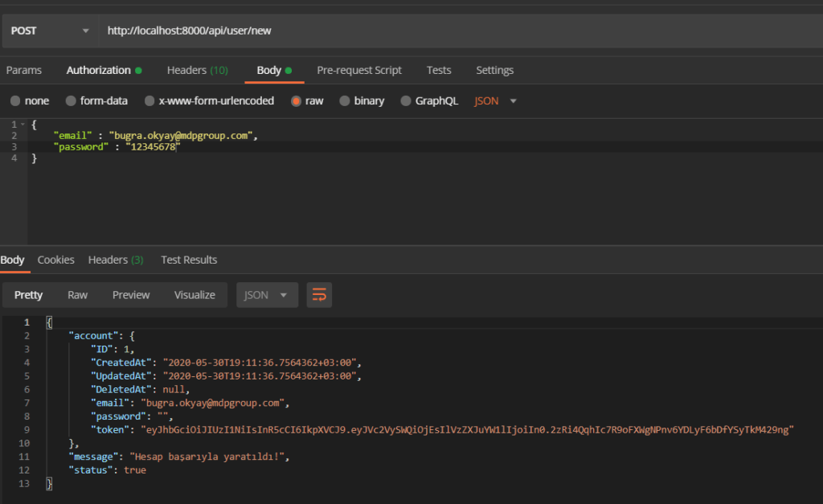Choose x-www-form-urlencoded body type

(x=149, y=101)
